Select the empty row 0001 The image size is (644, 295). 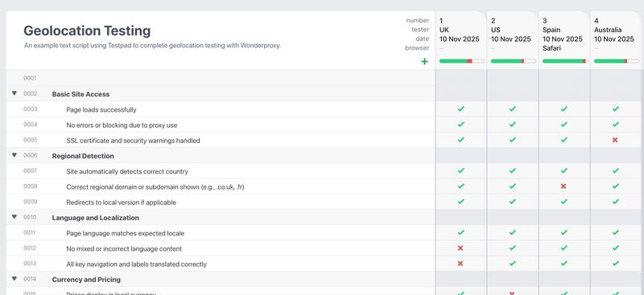click(x=221, y=78)
